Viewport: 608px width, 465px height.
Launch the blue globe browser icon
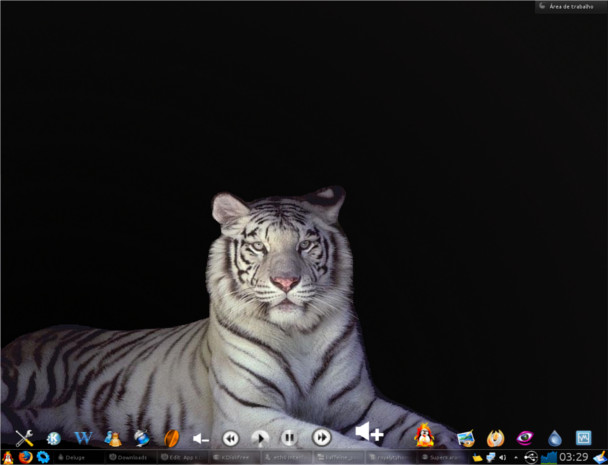coord(142,438)
